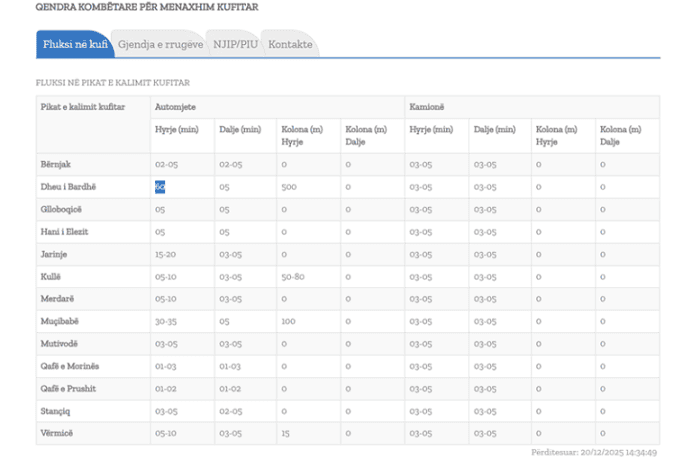692x469 pixels.
Task: Select the Merdarë row label
Action: (57, 298)
